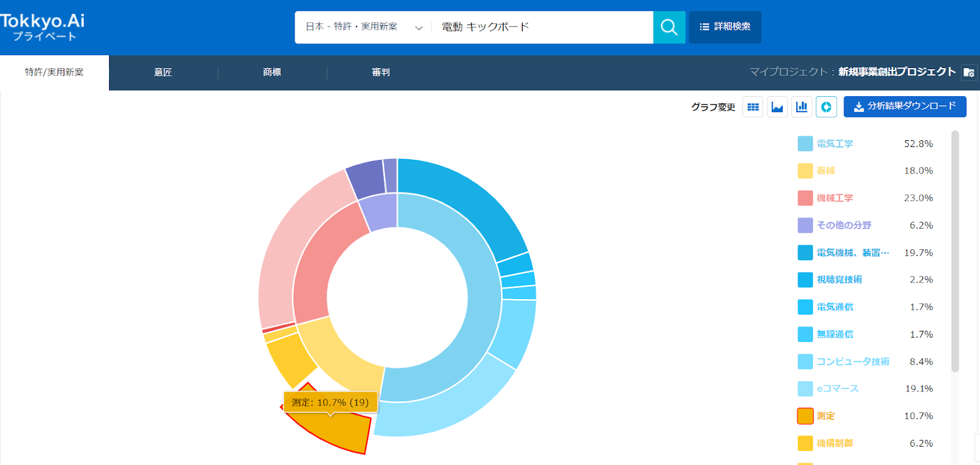Click the 10.7% value in 測定 legend row

pyautogui.click(x=918, y=416)
